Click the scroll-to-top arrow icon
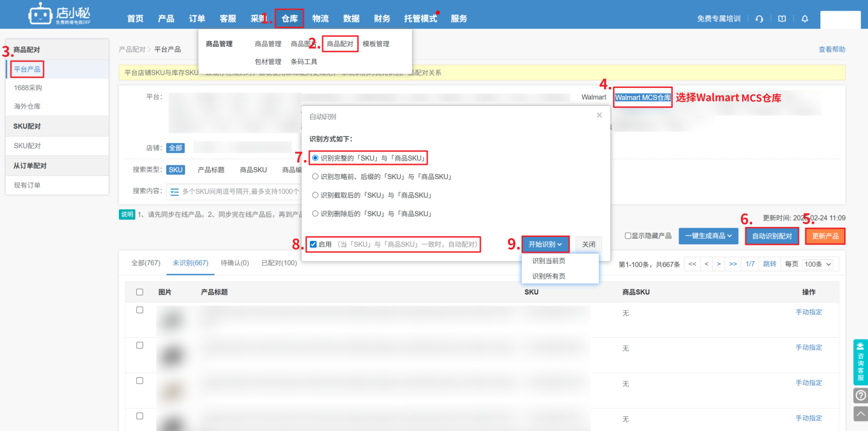Image resolution: width=868 pixels, height=431 pixels. [860, 414]
